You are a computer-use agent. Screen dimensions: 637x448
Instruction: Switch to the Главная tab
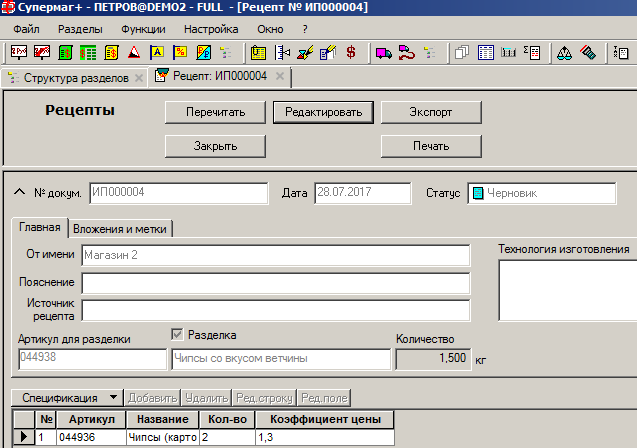(40, 227)
